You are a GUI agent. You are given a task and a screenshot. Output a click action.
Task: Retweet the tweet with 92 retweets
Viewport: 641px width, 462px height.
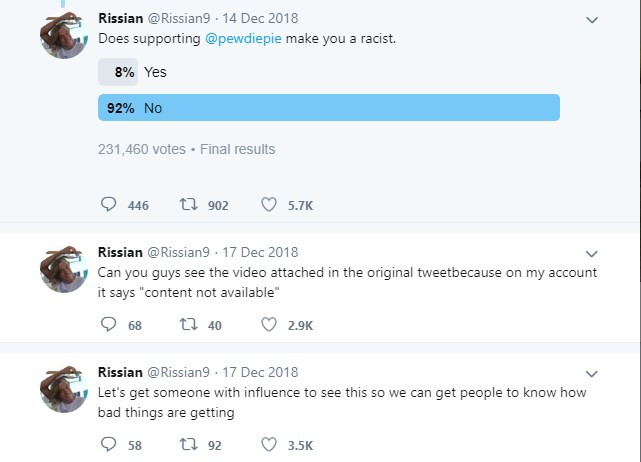(188, 444)
